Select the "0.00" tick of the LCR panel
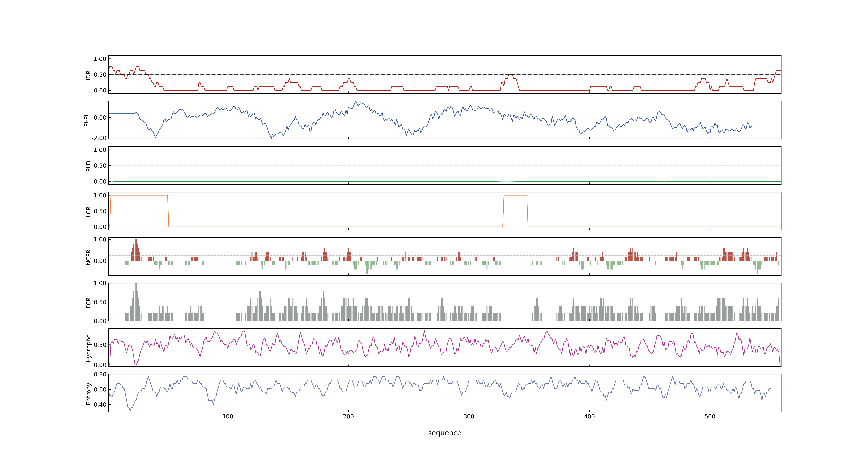Viewport: 868px width, 463px height. coord(100,227)
